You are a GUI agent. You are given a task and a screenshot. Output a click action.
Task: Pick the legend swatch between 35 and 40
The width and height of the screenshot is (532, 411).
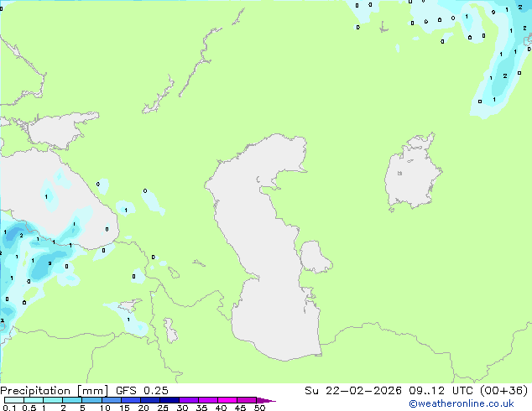[207, 400]
